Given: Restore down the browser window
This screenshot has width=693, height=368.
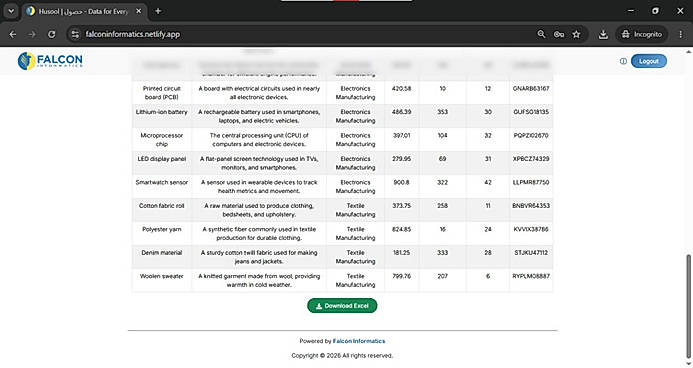Looking at the screenshot, I should point(655,11).
